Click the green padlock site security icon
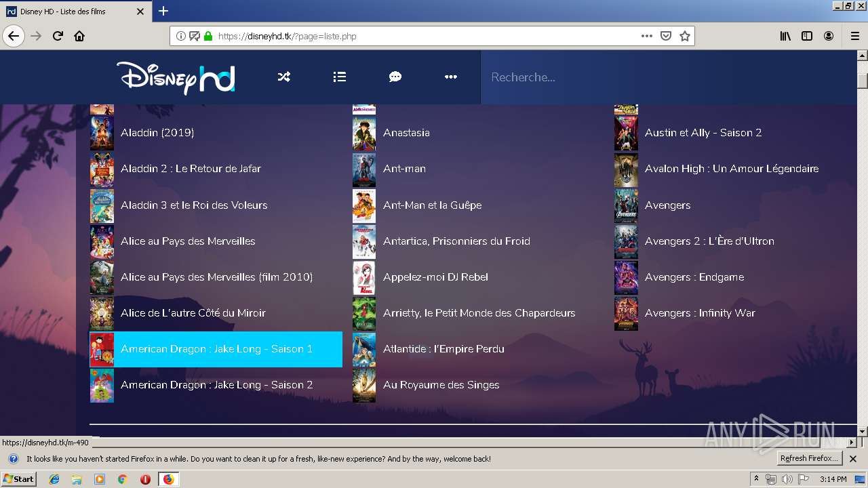Image resolution: width=868 pixels, height=488 pixels. (x=208, y=36)
